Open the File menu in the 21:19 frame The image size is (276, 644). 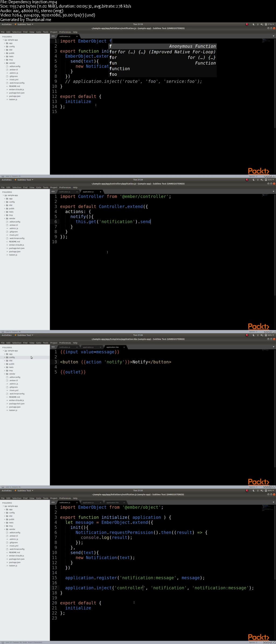(3, 32)
